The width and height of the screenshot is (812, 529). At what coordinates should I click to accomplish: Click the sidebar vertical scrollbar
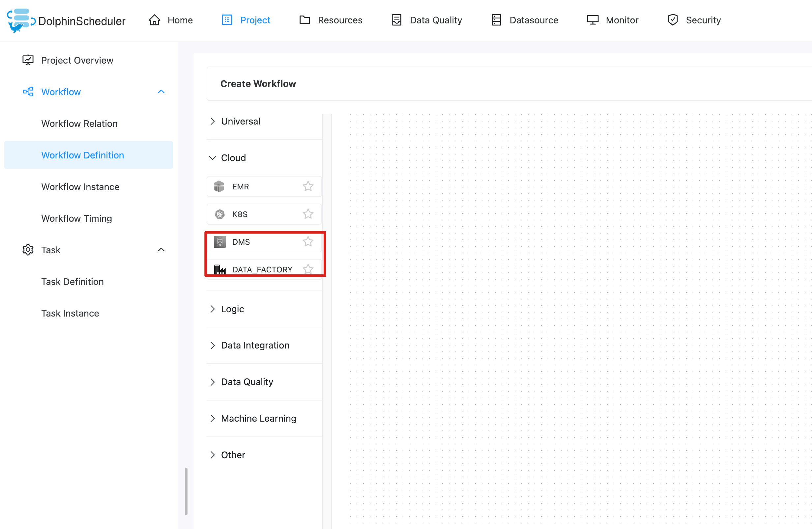(x=186, y=491)
